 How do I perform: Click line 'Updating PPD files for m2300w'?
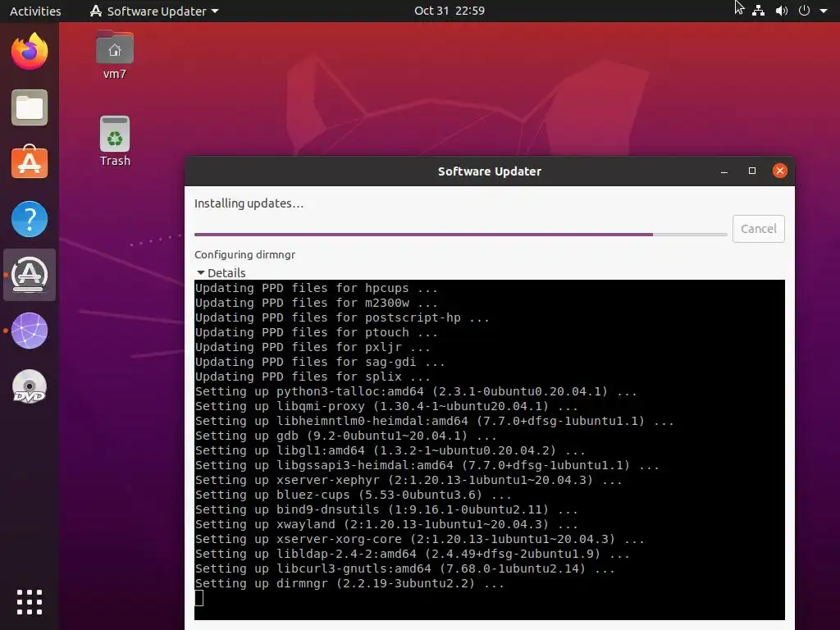click(x=316, y=304)
